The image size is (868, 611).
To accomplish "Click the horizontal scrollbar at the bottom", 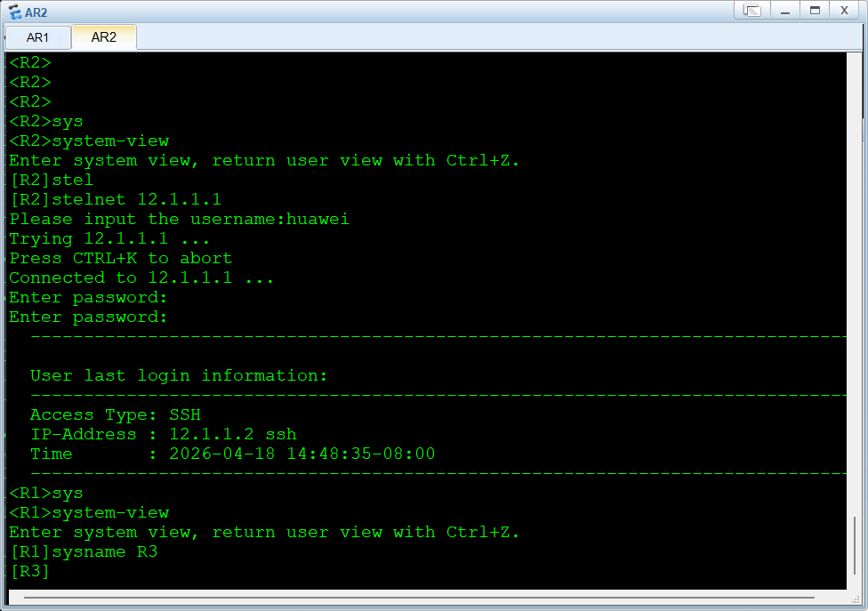I will point(419,598).
